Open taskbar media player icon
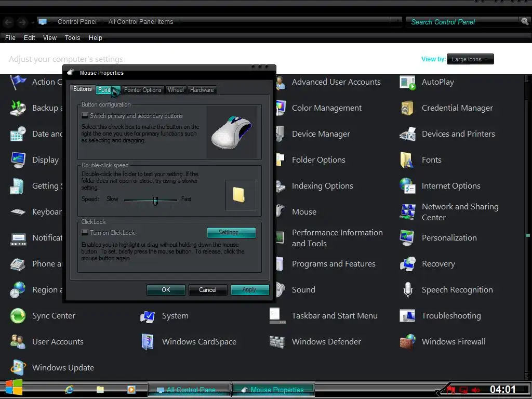 131,390
